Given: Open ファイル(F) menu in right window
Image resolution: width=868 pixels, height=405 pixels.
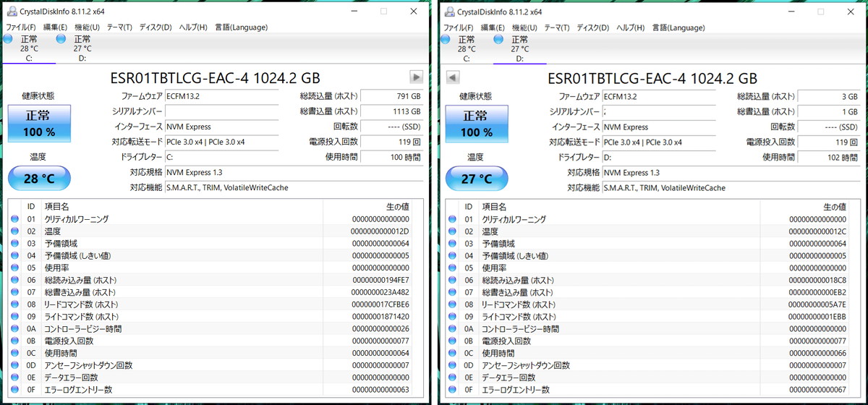Looking at the screenshot, I should tap(458, 27).
